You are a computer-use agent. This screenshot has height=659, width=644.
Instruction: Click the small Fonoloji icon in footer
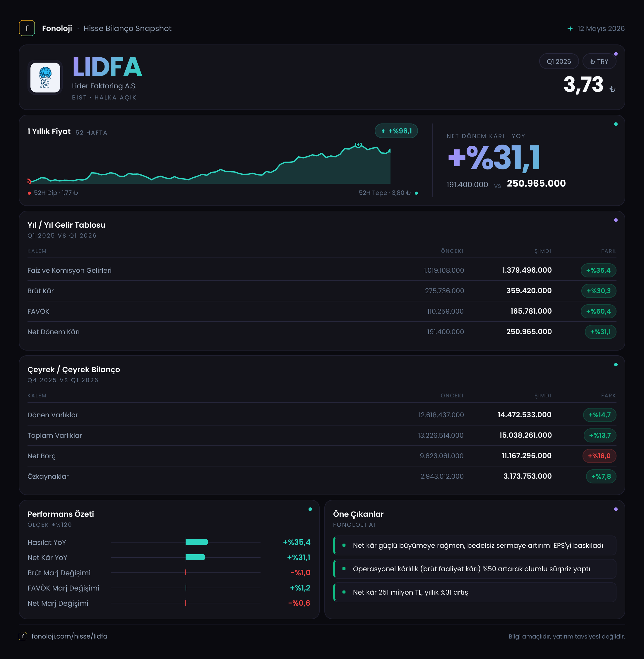pos(23,636)
